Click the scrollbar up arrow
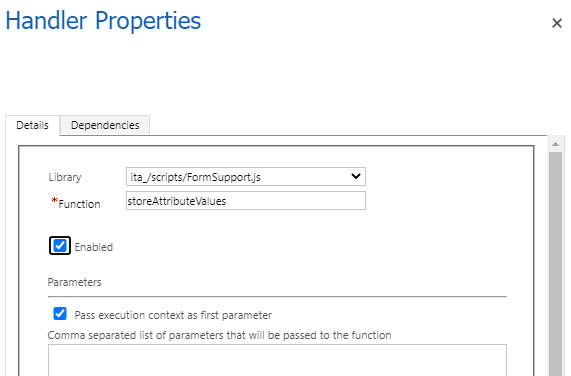 pyautogui.click(x=555, y=144)
